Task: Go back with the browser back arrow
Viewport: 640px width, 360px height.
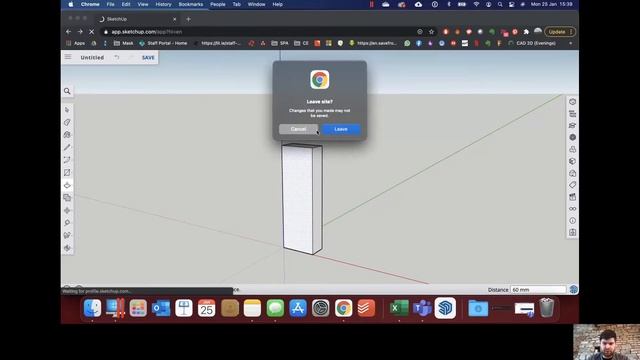Action: click(69, 32)
